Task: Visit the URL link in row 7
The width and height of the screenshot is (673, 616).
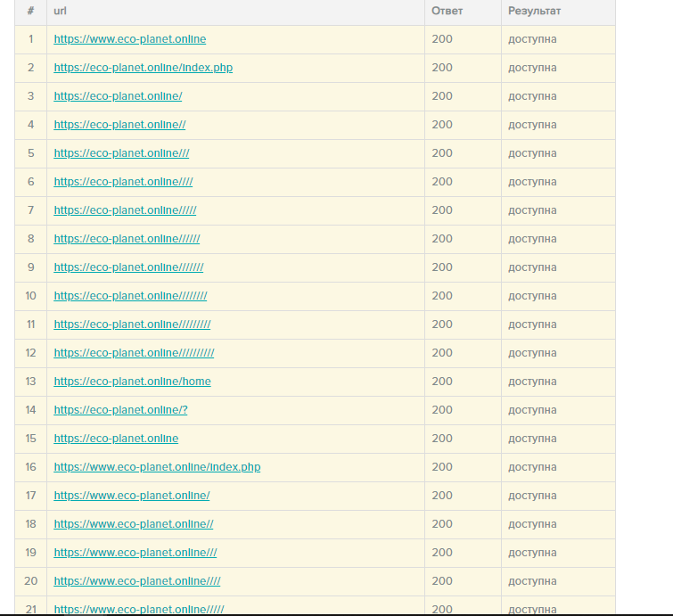Action: tap(125, 210)
